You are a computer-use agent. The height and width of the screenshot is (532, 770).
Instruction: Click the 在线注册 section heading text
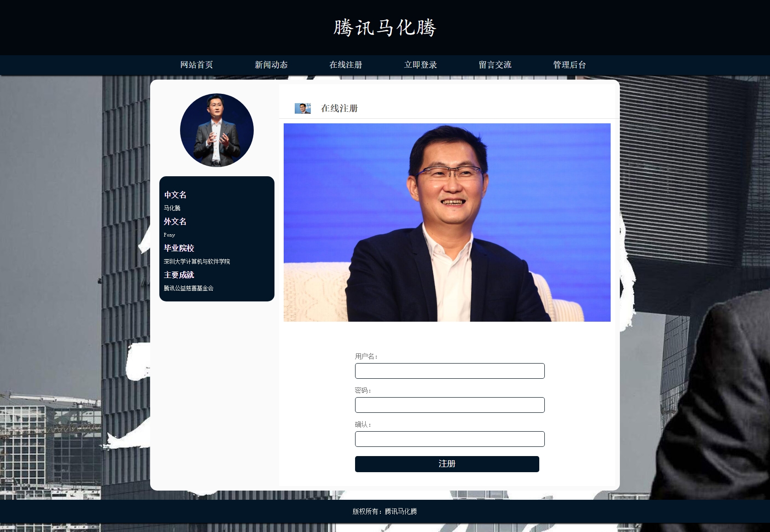click(x=339, y=109)
